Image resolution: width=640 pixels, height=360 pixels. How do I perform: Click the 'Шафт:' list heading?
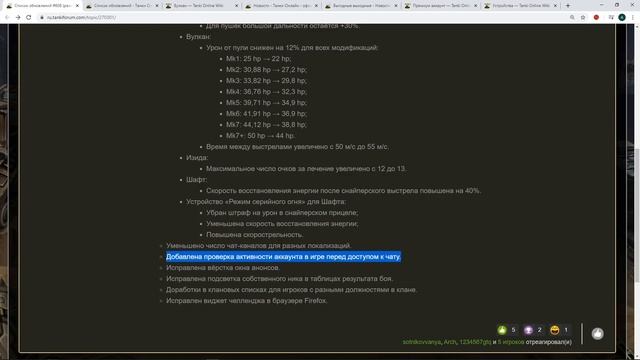[197, 180]
